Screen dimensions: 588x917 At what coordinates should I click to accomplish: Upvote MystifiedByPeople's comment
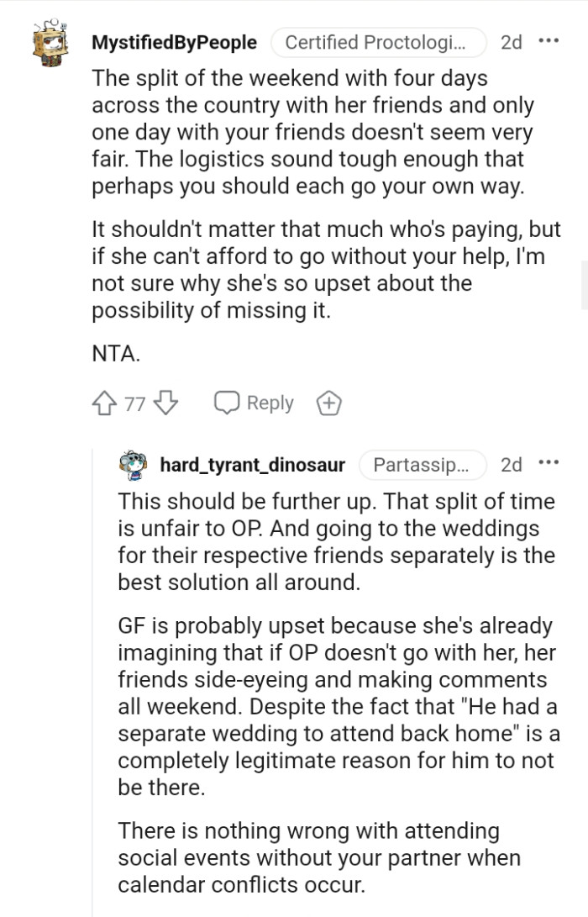(107, 403)
